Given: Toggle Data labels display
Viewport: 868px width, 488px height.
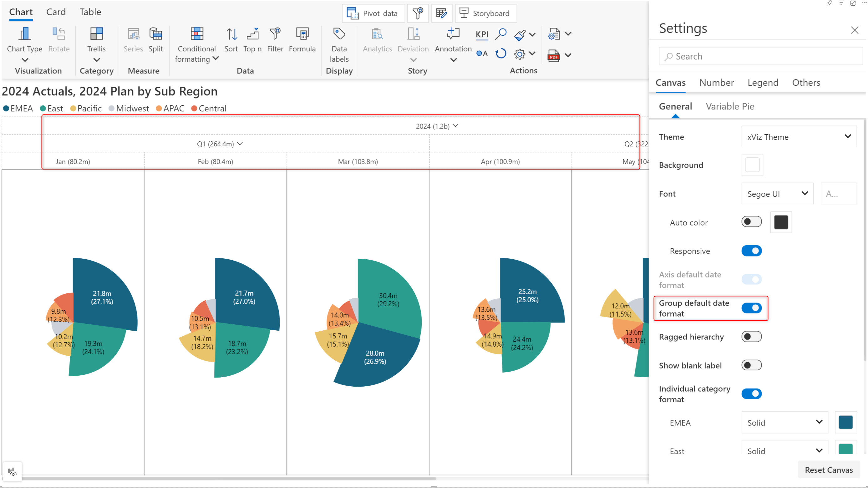Looking at the screenshot, I should coord(339,44).
